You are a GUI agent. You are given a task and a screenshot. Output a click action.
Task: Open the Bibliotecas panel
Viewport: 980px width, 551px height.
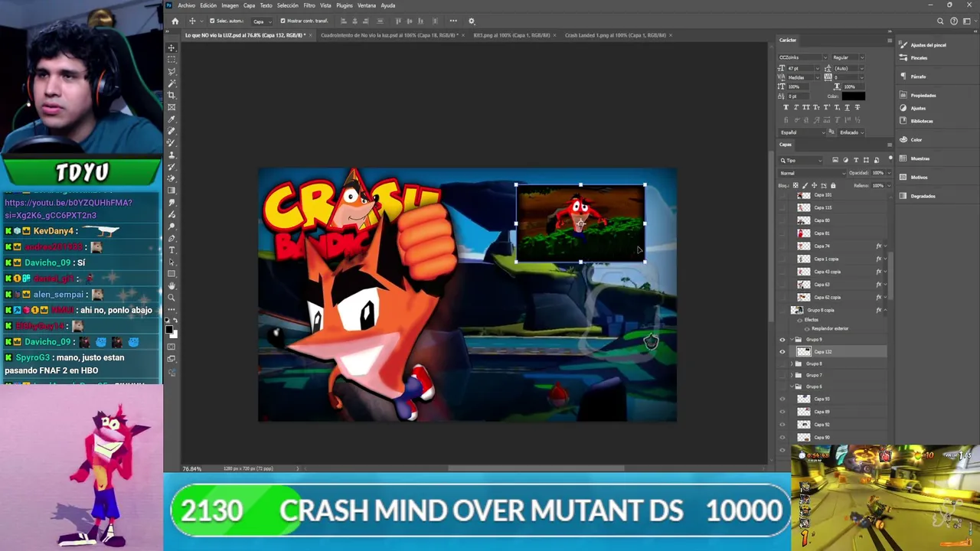coord(916,121)
